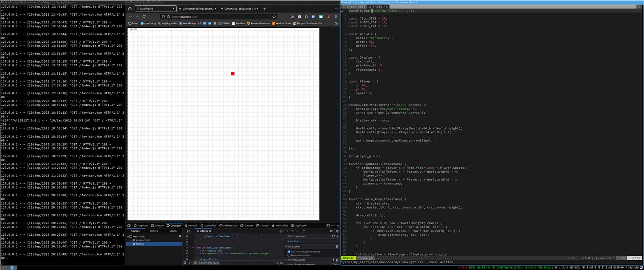
Task: Expand the XHR Breakpoints section
Action: click(x=286, y=260)
